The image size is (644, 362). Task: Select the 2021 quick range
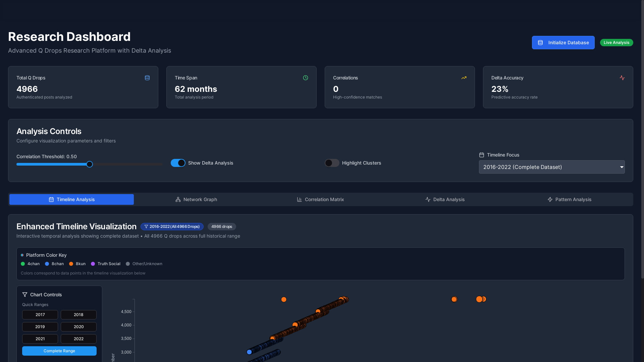40,339
